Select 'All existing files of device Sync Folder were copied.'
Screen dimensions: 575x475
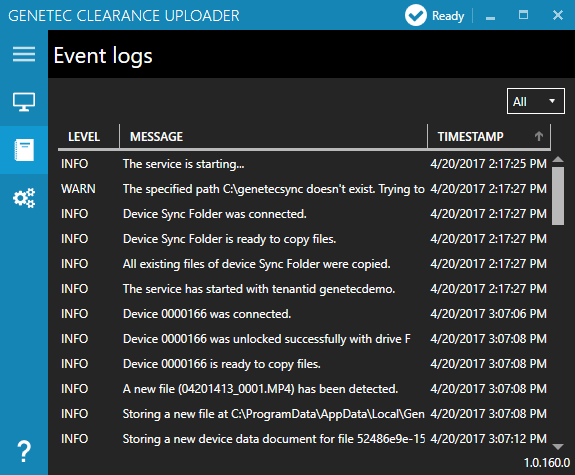257,264
